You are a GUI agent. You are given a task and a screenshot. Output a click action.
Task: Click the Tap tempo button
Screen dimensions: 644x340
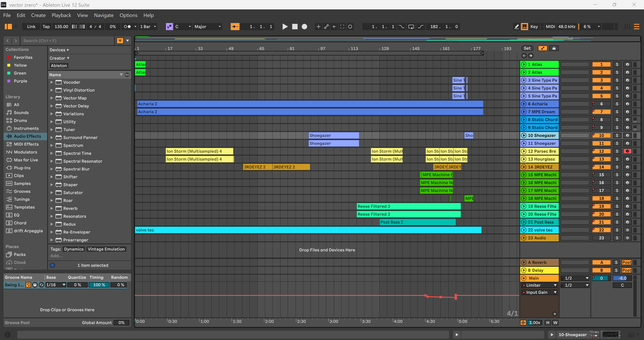pos(46,27)
